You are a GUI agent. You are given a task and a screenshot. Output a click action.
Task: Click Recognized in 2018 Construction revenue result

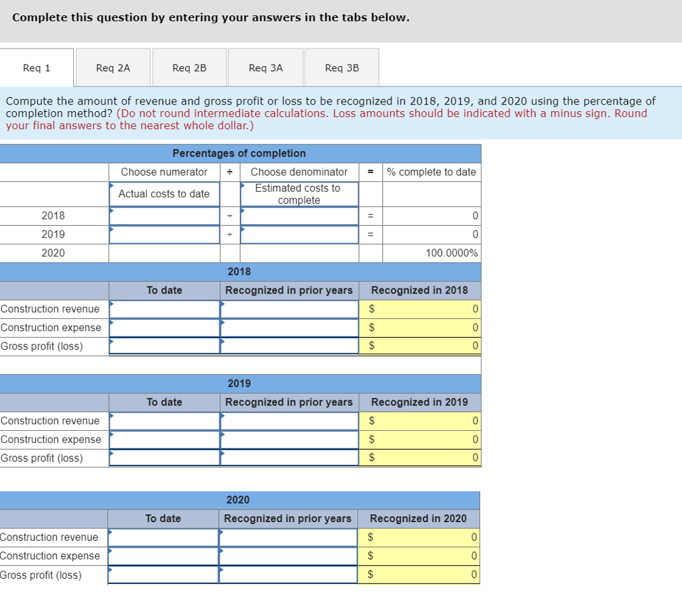click(420, 309)
